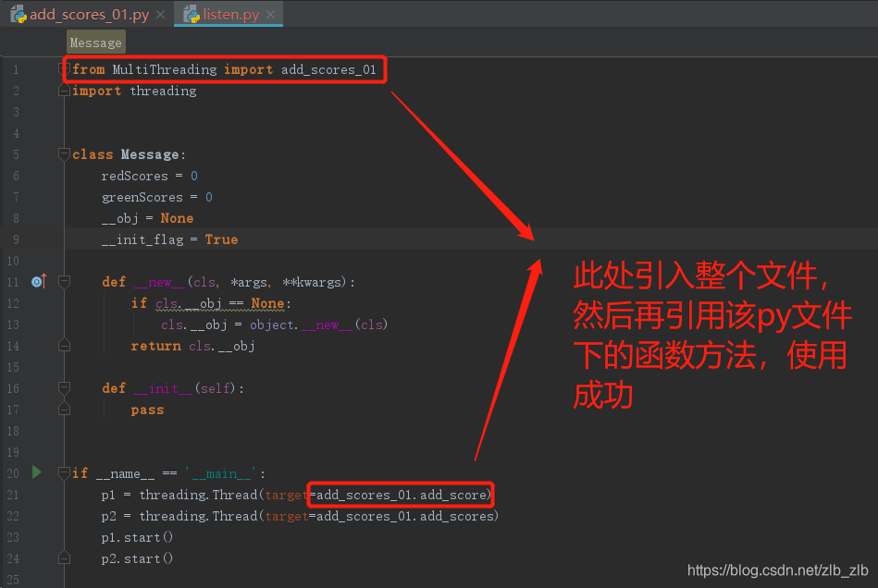Select Message from the completion popup
The height and width of the screenshot is (588, 878).
pyautogui.click(x=95, y=42)
